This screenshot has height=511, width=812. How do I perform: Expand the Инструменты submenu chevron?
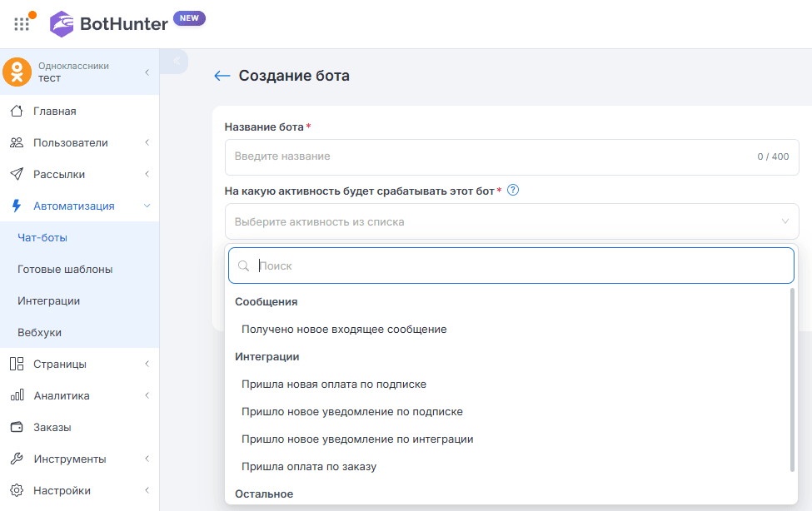147,459
